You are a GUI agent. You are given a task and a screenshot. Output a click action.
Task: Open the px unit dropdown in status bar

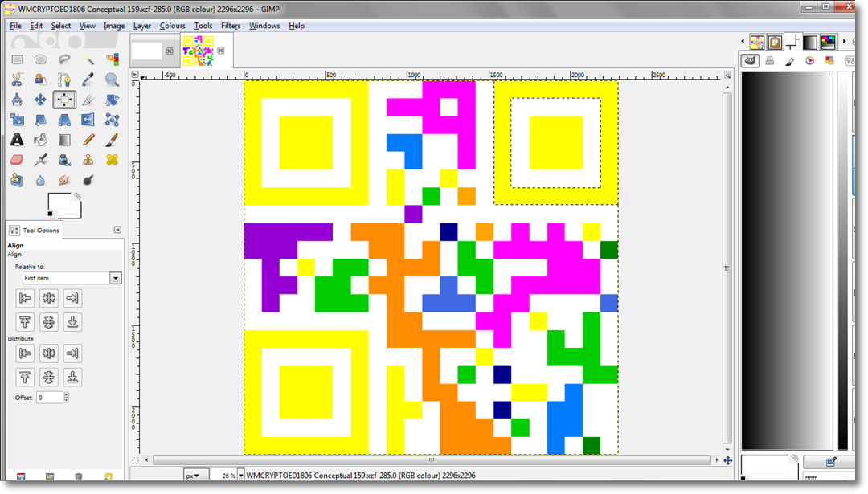pyautogui.click(x=196, y=476)
